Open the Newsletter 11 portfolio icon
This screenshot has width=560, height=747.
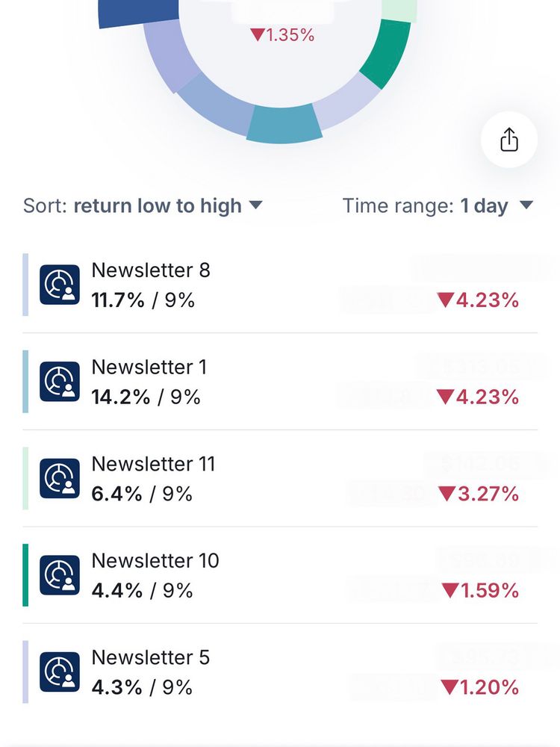[x=60, y=478]
